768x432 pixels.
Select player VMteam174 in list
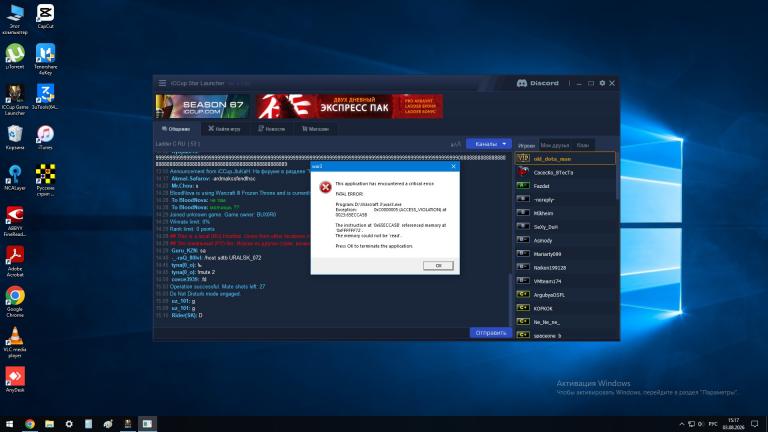[565, 282]
